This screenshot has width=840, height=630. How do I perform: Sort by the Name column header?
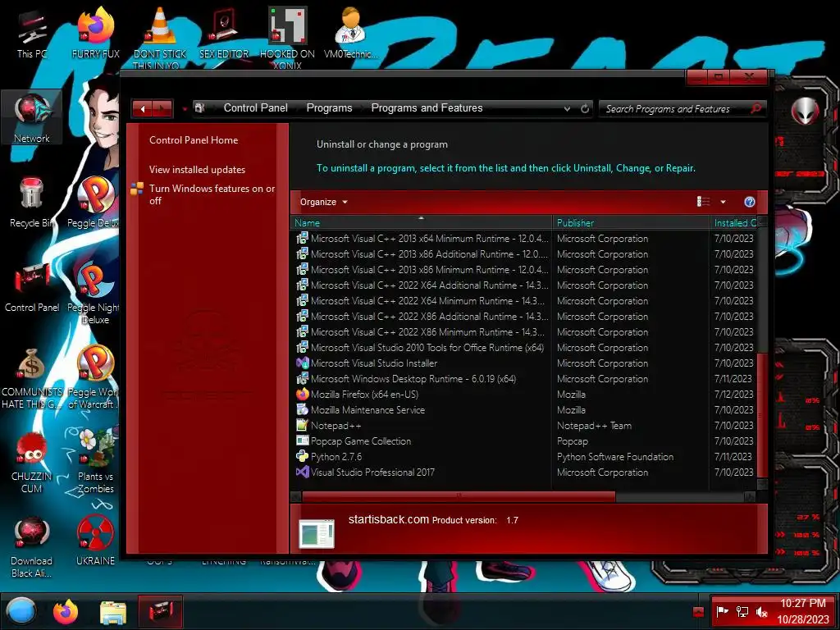[421, 222]
